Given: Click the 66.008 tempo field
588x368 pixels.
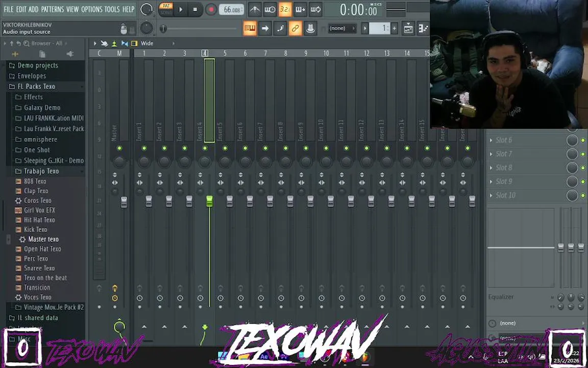Looking at the screenshot, I should [231, 9].
